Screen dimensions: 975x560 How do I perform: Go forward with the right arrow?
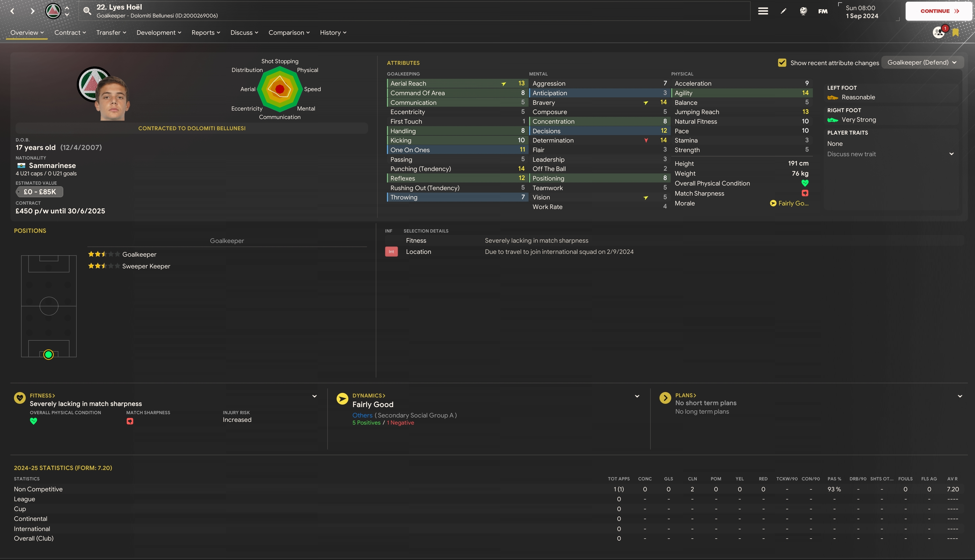33,11
